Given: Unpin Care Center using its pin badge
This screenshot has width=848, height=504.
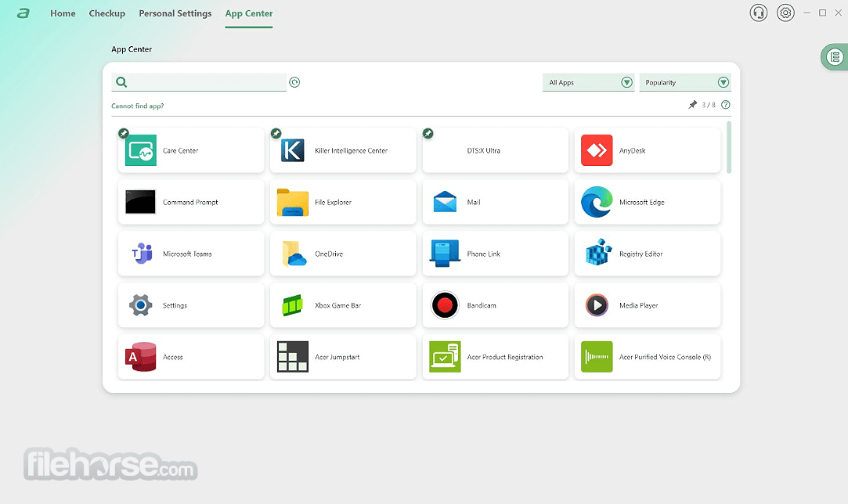Looking at the screenshot, I should click(124, 133).
